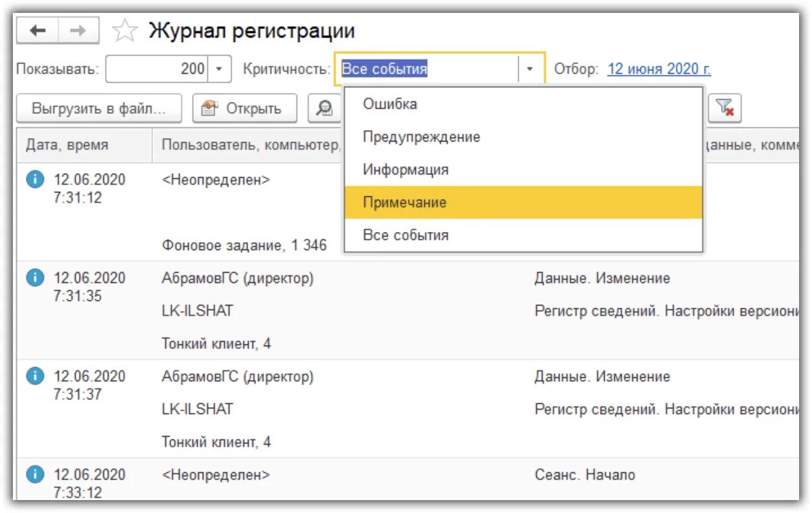This screenshot has width=812, height=513.
Task: Select Примечание in the severity list
Action: [x=523, y=202]
